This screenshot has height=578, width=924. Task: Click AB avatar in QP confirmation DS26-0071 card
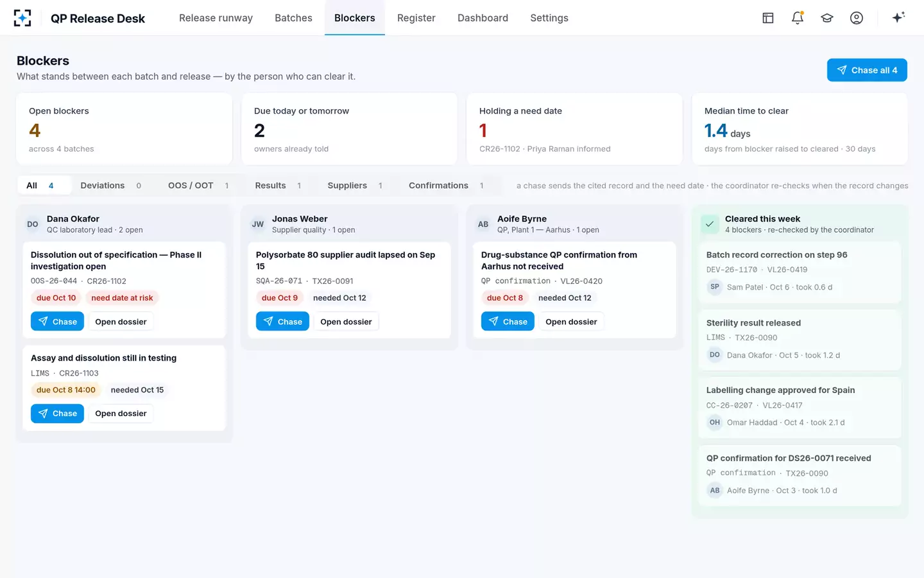click(x=715, y=490)
